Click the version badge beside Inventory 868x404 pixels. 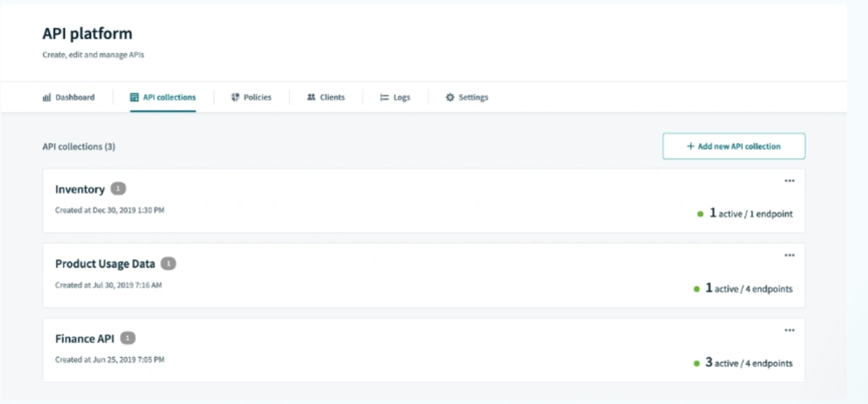point(119,189)
